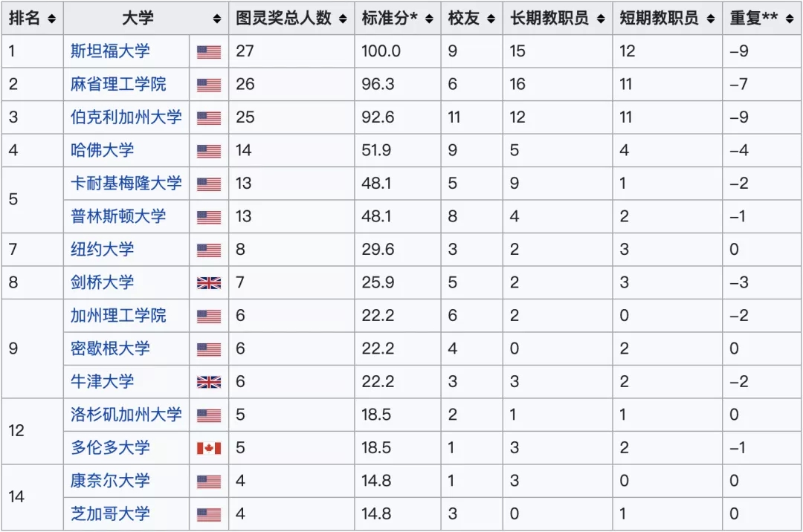Click the UK flag next to 剑桥大学

pos(209,283)
